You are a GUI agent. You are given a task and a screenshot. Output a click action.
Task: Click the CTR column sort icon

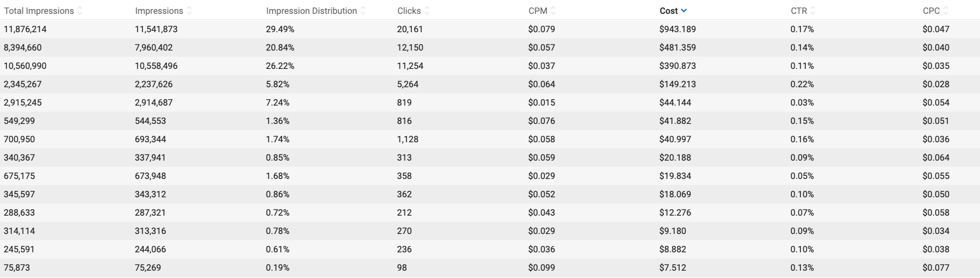(813, 11)
